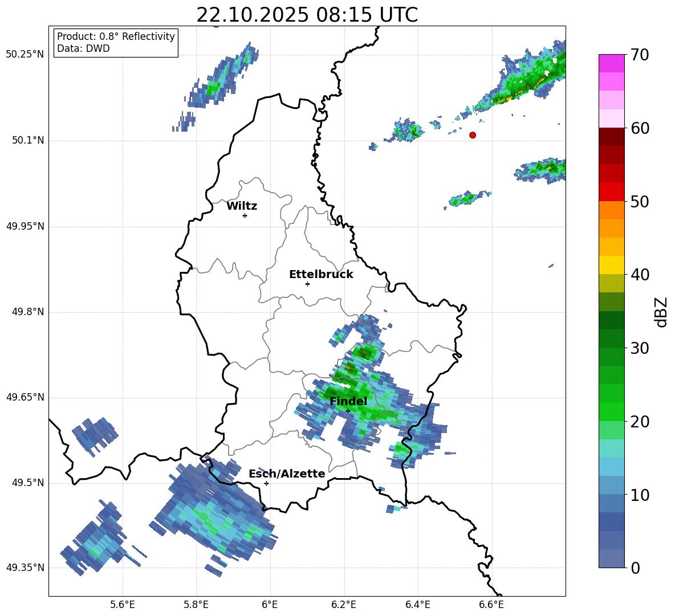The image size is (675, 616).
Task: Click the red dot marker on the map
Action: click(x=473, y=135)
